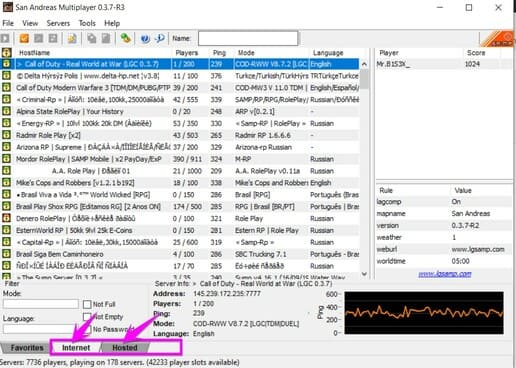This screenshot has width=516, height=368.
Task: Sort servers by the Mode column header
Action: point(271,53)
